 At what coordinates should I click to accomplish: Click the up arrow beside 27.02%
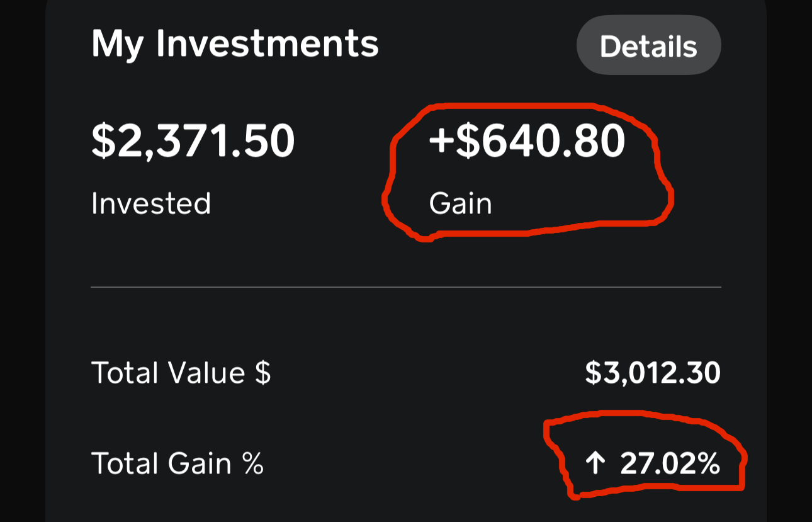tap(595, 464)
